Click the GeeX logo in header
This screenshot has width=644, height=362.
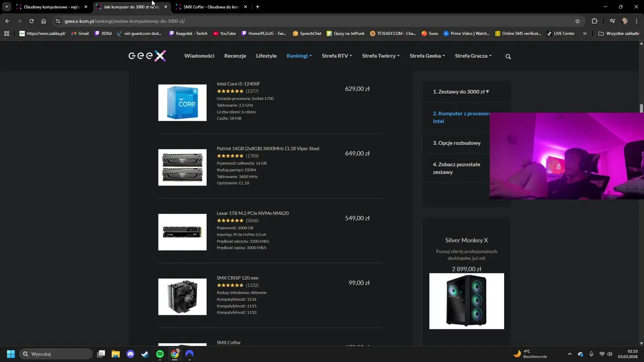[x=147, y=56]
